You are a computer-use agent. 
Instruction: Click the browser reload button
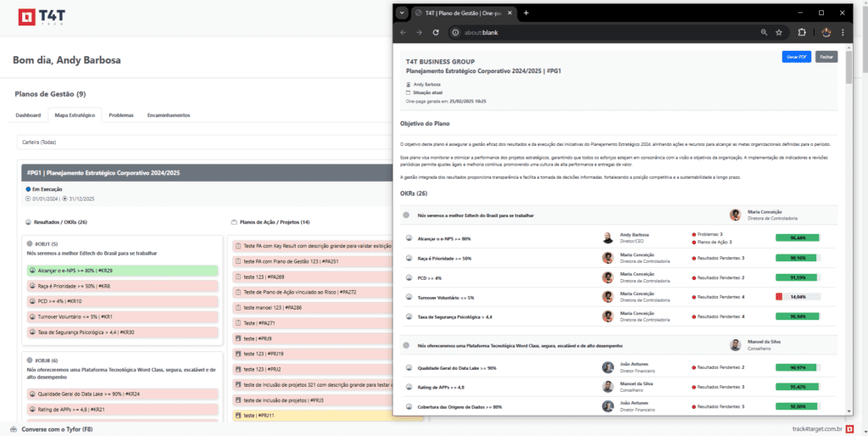tap(436, 32)
